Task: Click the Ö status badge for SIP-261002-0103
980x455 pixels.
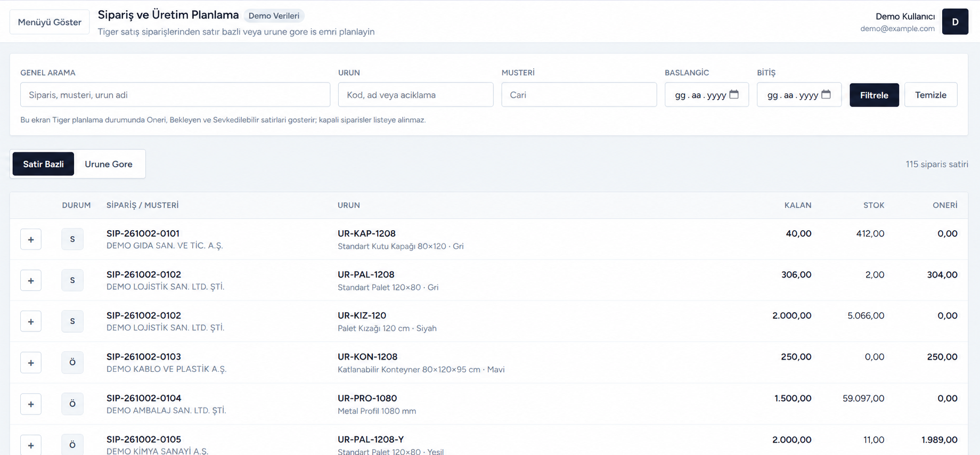Action: click(72, 362)
